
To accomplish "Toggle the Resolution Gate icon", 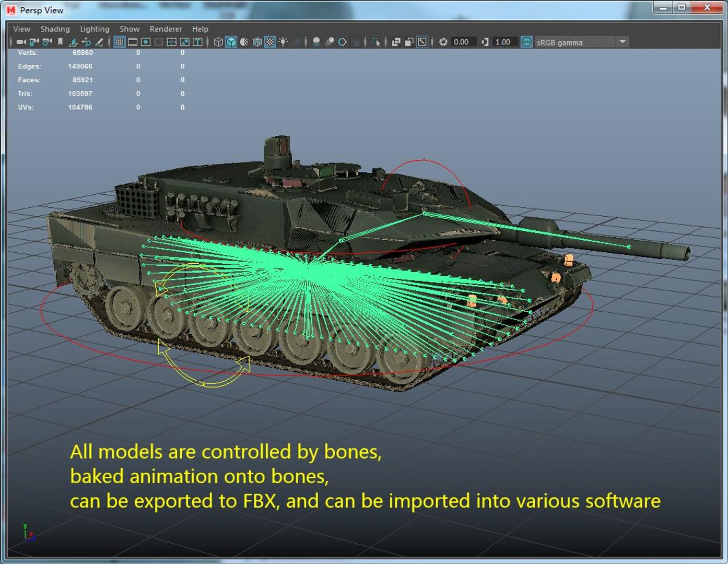I will (146, 42).
